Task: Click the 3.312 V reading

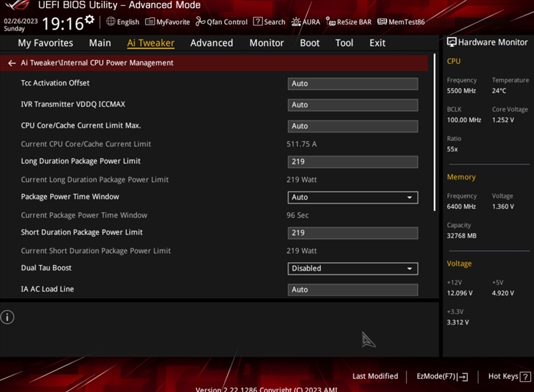Action: click(x=458, y=322)
